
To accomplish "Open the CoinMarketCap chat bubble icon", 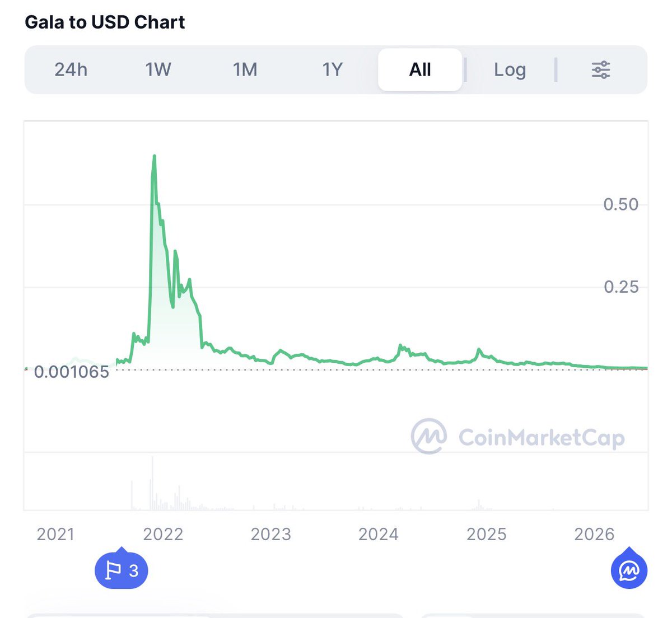I will coord(629,569).
